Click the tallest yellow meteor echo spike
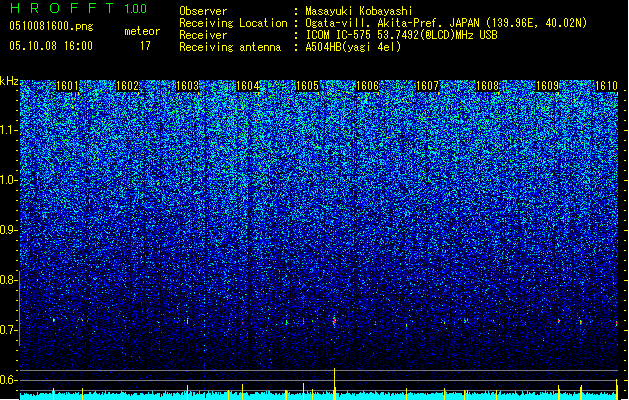This screenshot has height=400, width=629. pos(334,384)
